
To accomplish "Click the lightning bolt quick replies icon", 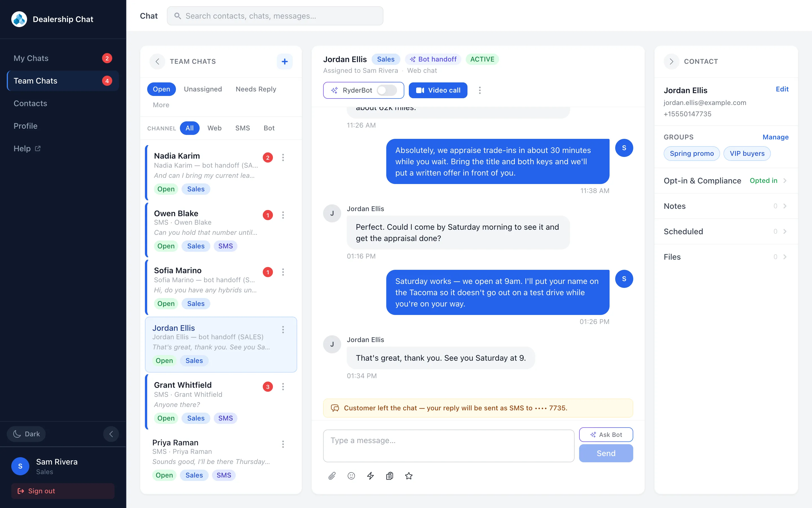I will tap(370, 476).
